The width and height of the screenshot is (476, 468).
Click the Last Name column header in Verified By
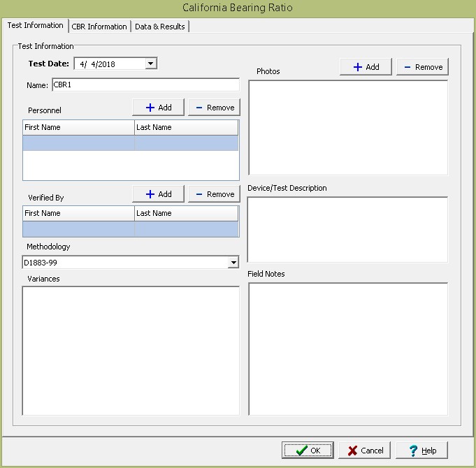coord(185,213)
